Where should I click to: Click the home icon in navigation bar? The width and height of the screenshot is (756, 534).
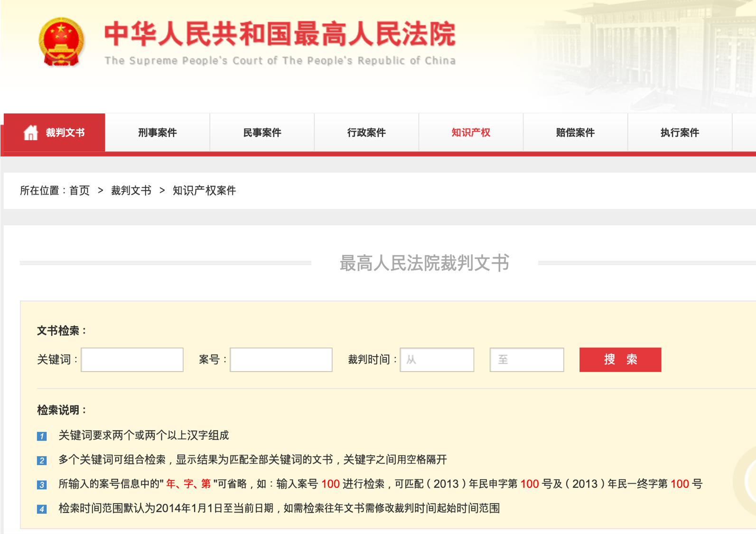pyautogui.click(x=31, y=132)
